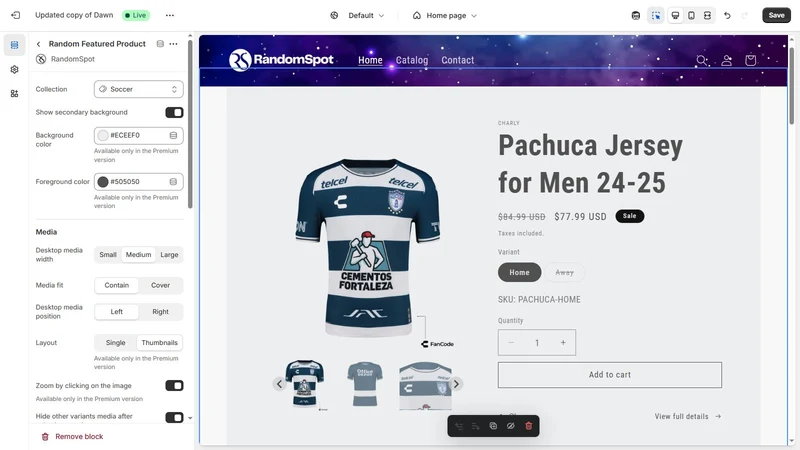Toggle Hide other variants media switch
800x450 pixels.
tap(174, 417)
